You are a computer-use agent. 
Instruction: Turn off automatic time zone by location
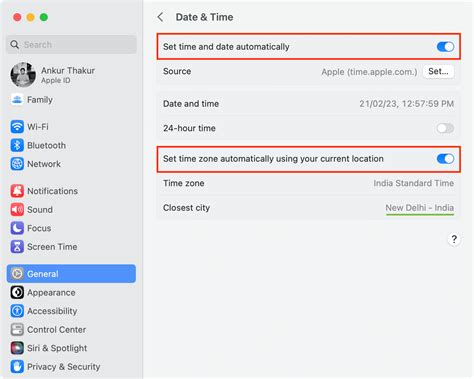(445, 159)
